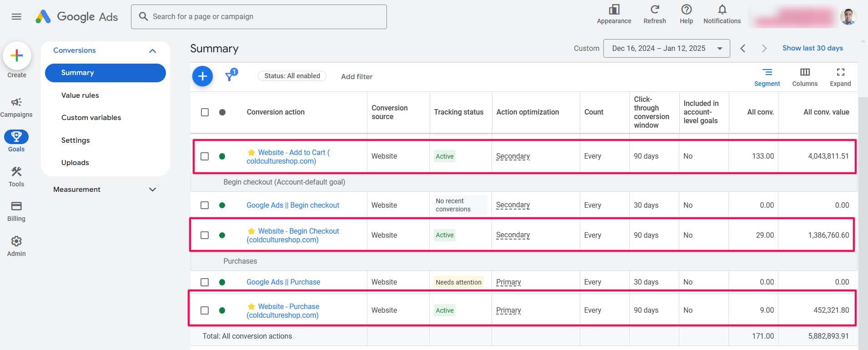The image size is (868, 350).
Task: Open Custom variables page
Action: coord(91,118)
